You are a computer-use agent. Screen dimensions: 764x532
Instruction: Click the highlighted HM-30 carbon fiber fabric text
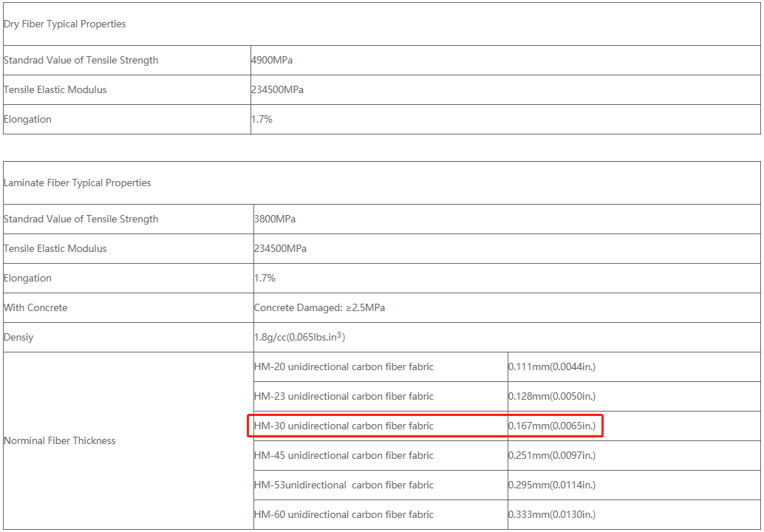(344, 426)
